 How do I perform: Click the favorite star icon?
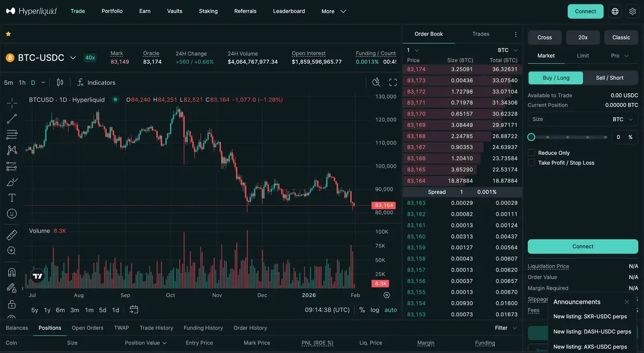pyautogui.click(x=8, y=34)
